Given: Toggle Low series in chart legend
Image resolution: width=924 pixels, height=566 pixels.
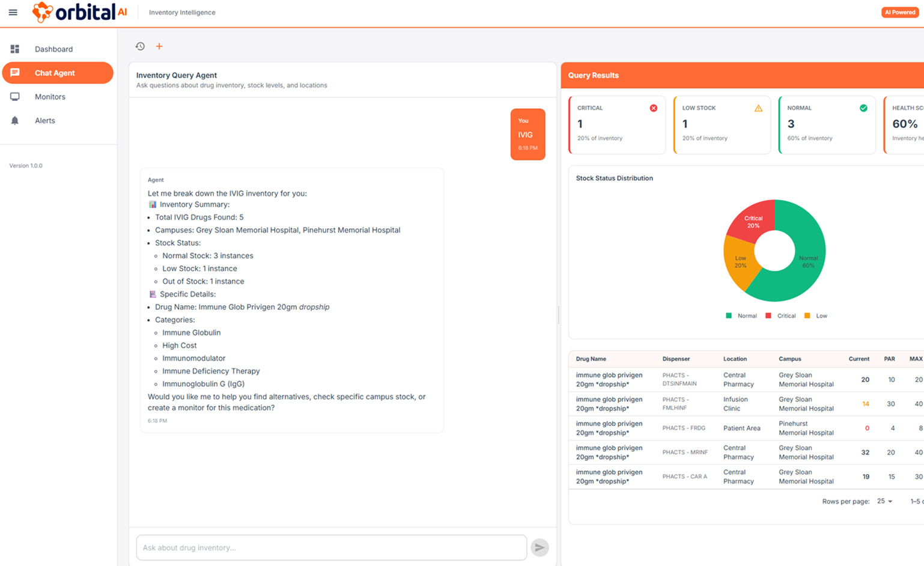Looking at the screenshot, I should tap(816, 315).
